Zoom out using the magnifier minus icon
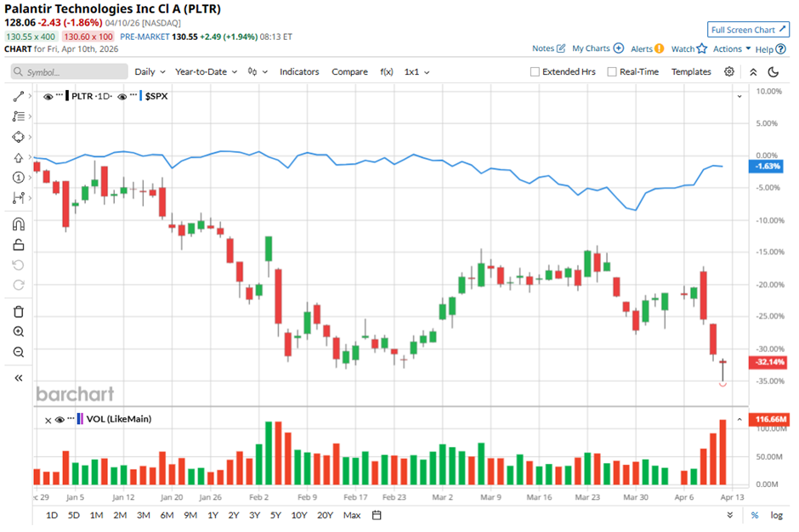799x532 pixels. click(x=19, y=352)
